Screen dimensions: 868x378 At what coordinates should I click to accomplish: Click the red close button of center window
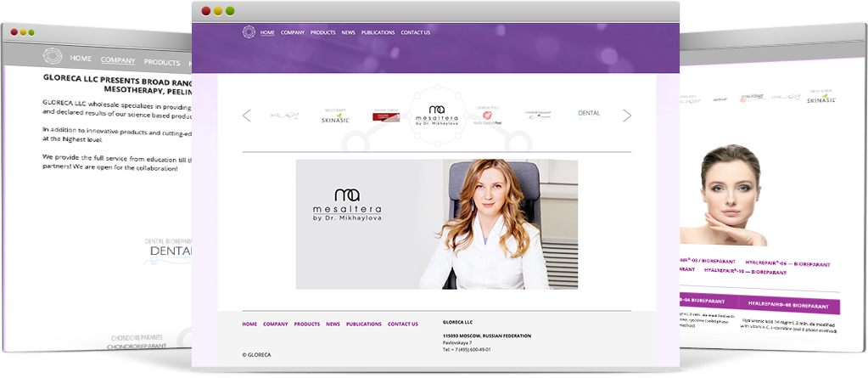(206, 11)
